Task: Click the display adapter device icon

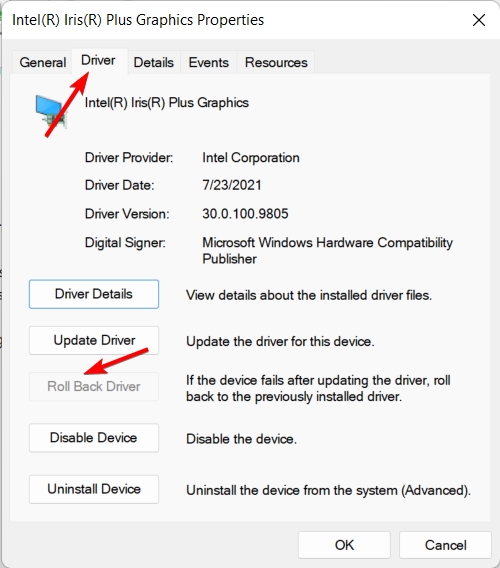Action: [x=51, y=111]
